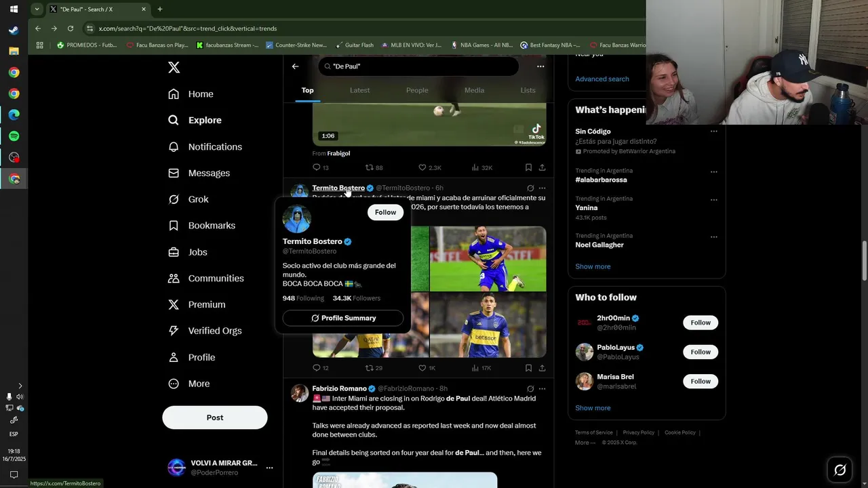The width and height of the screenshot is (868, 488).
Task: Follow PabloLayus account
Action: pyautogui.click(x=701, y=352)
